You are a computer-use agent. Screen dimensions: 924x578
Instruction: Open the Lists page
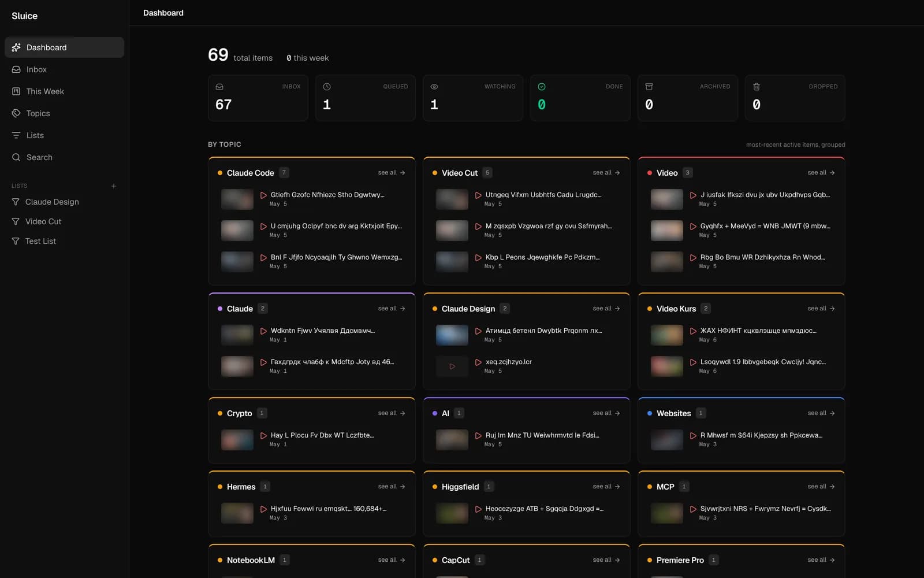[64, 135]
